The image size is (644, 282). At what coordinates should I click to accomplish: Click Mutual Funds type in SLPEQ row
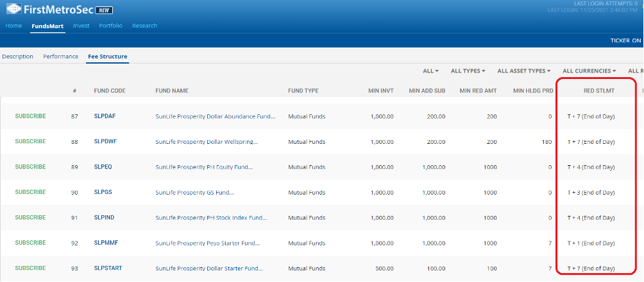tap(307, 167)
